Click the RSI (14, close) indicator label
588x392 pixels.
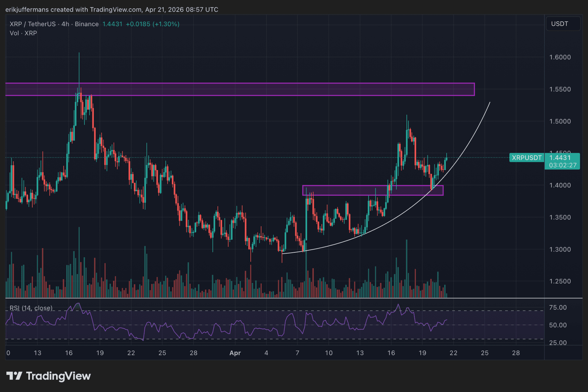(31, 308)
